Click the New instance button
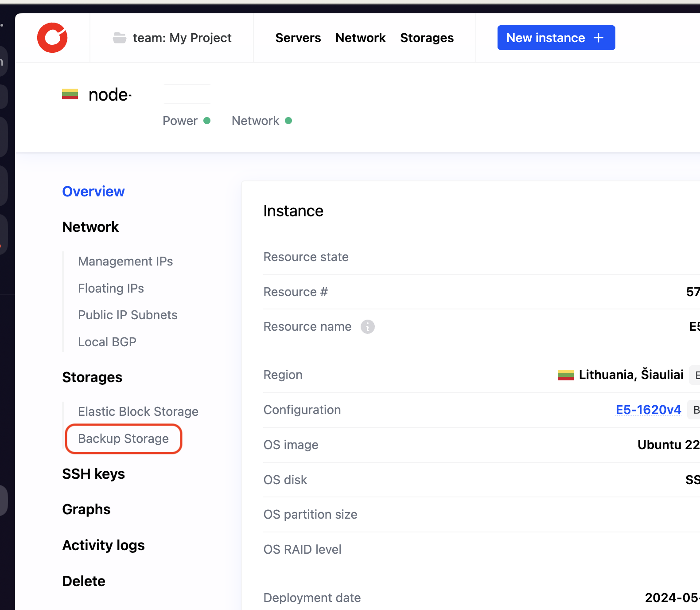 click(556, 38)
